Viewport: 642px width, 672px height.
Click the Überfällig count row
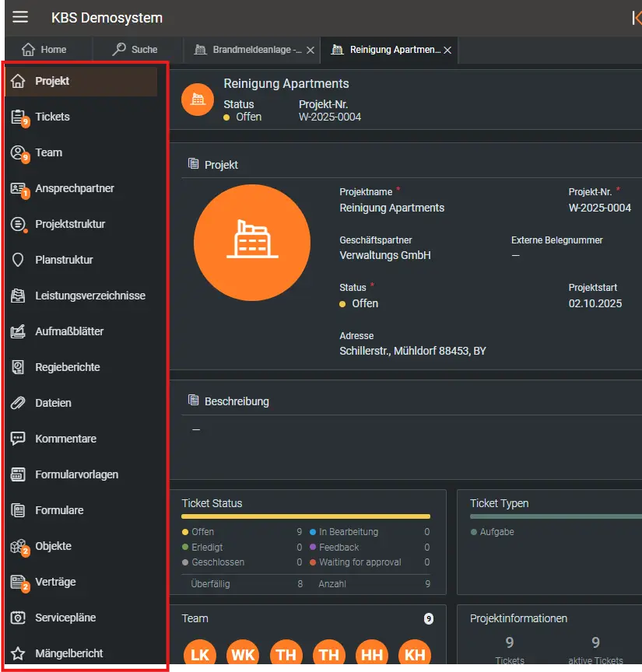(247, 583)
